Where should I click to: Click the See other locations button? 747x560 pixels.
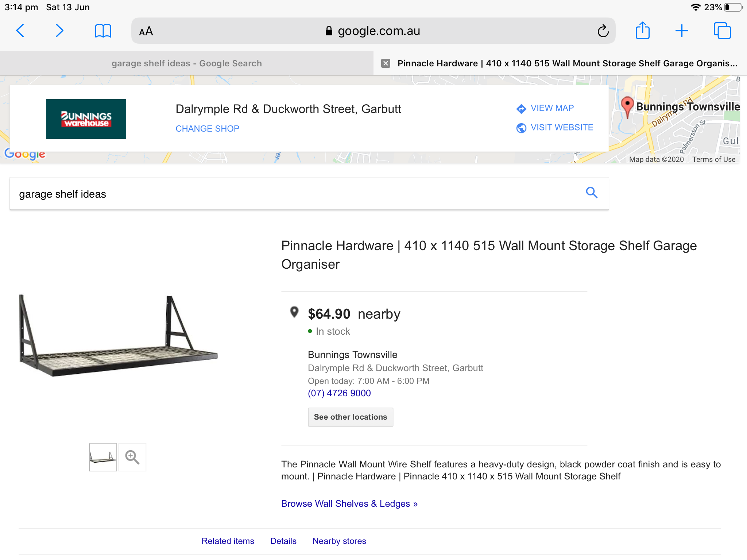pyautogui.click(x=350, y=417)
